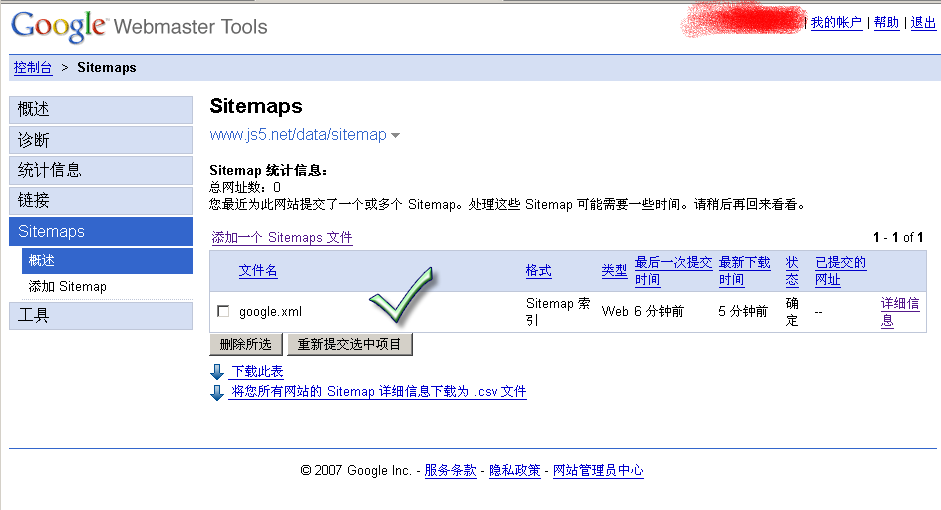Click the 重新提交选中项目 button

pyautogui.click(x=349, y=344)
